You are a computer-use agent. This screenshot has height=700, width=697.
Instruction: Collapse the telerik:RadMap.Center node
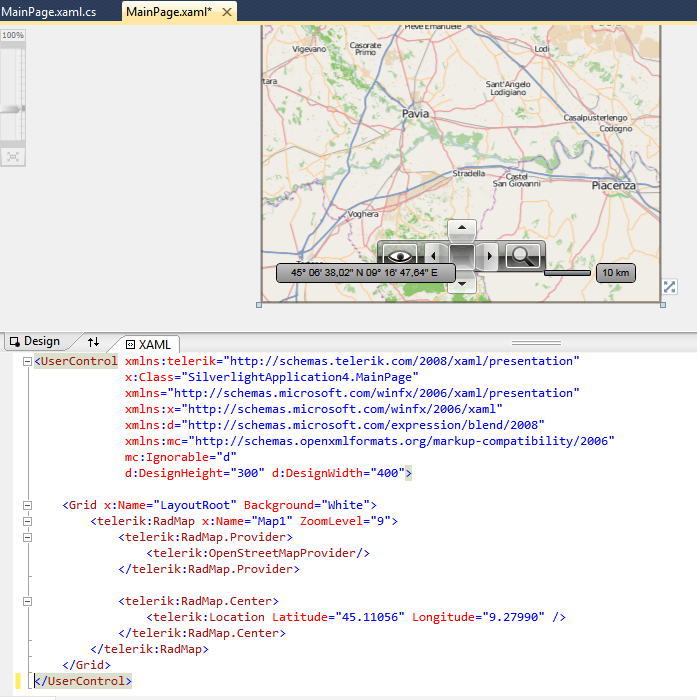(26, 601)
